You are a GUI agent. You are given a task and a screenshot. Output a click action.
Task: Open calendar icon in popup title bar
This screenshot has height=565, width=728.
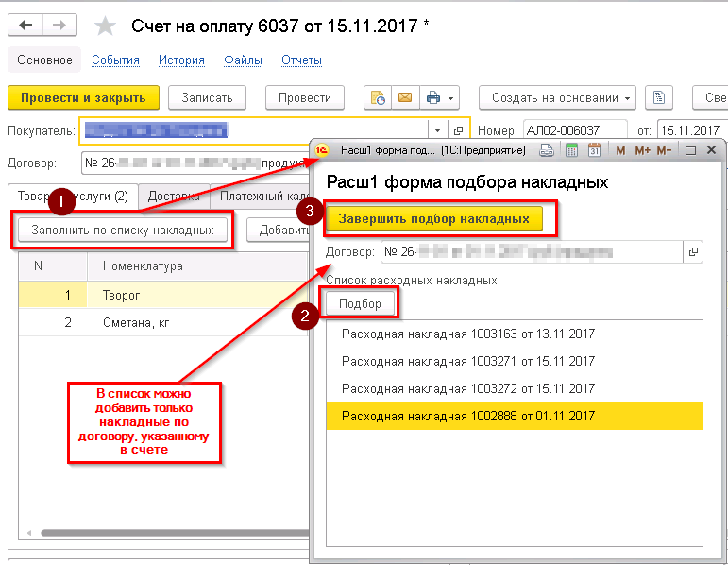click(x=595, y=150)
